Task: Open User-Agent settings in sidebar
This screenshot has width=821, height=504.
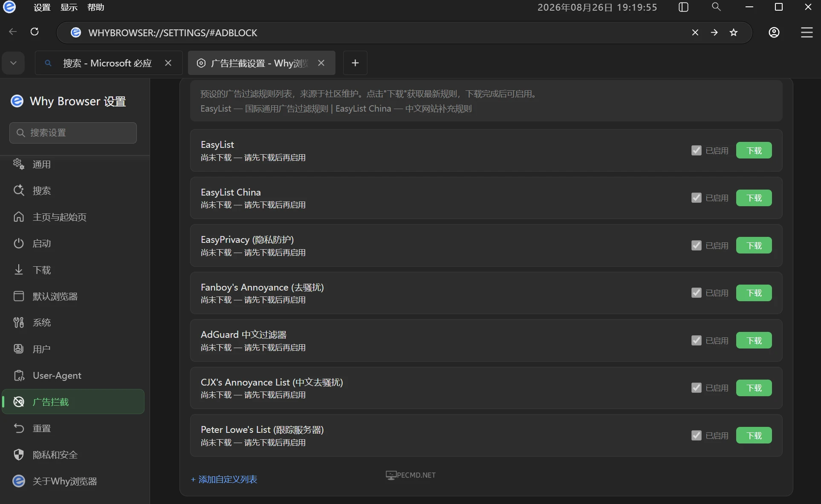Action: (x=73, y=376)
